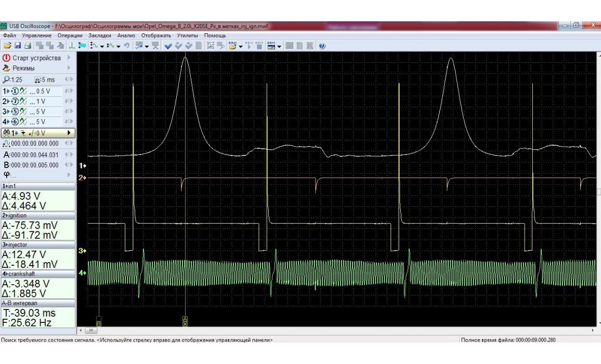The width and height of the screenshot is (601, 364).
Task: Click the binoculars search trigger icon
Action: click(x=7, y=133)
